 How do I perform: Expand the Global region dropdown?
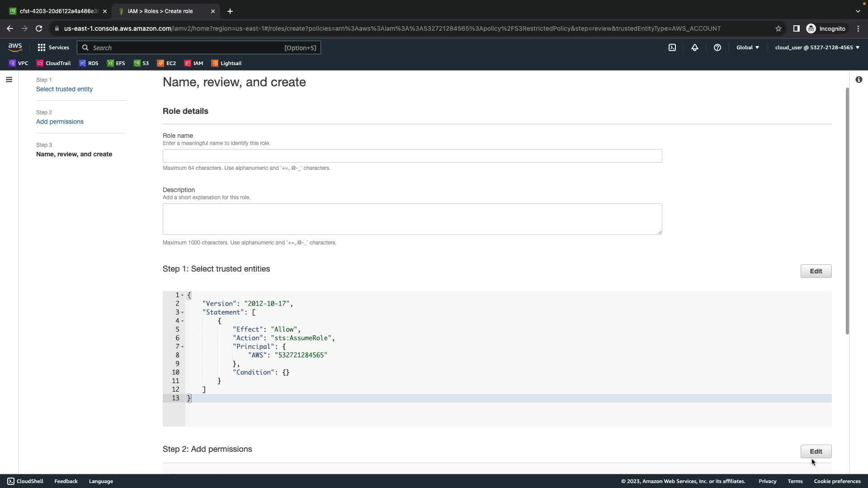(x=748, y=47)
